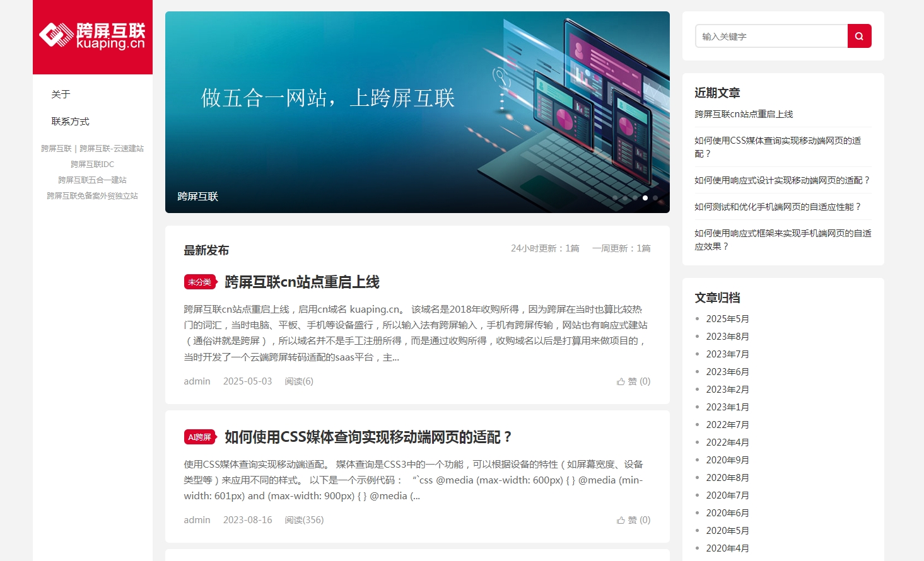Viewport: 924px width, 561px height.
Task: Open the 2020年6月 archive
Action: (727, 513)
